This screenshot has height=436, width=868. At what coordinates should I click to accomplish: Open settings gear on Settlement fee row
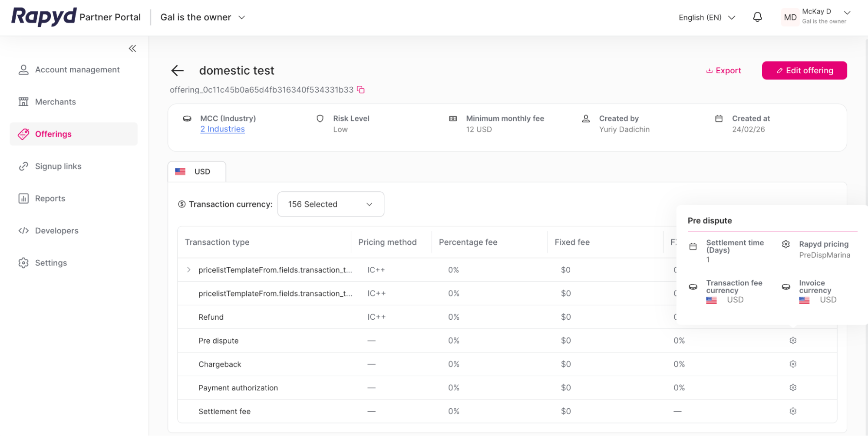(793, 411)
